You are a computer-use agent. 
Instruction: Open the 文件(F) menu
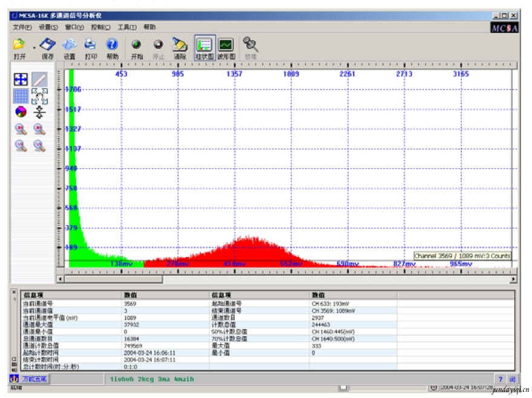tap(22, 27)
